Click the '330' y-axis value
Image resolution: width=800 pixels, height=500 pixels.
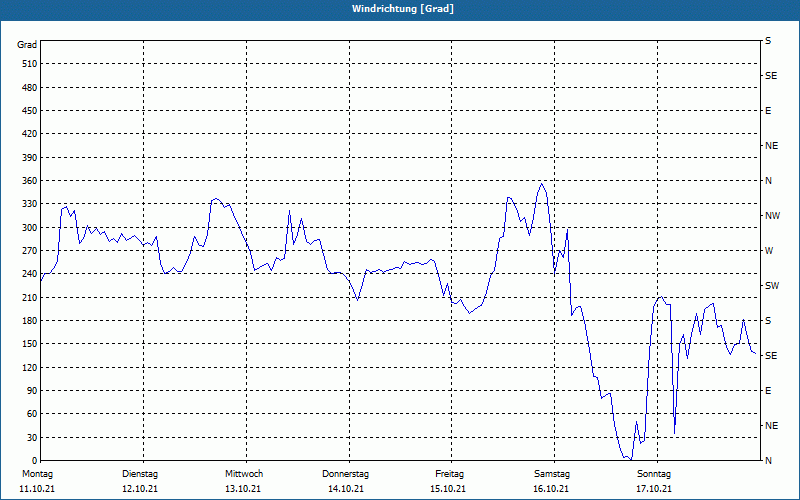click(x=30, y=204)
